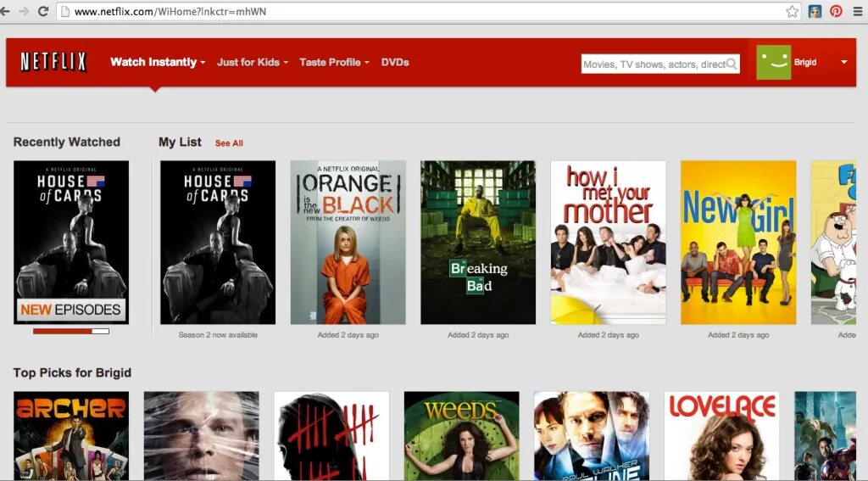Expand the profile dropdown arrow beside Brigid
This screenshot has height=481, width=868.
(843, 62)
